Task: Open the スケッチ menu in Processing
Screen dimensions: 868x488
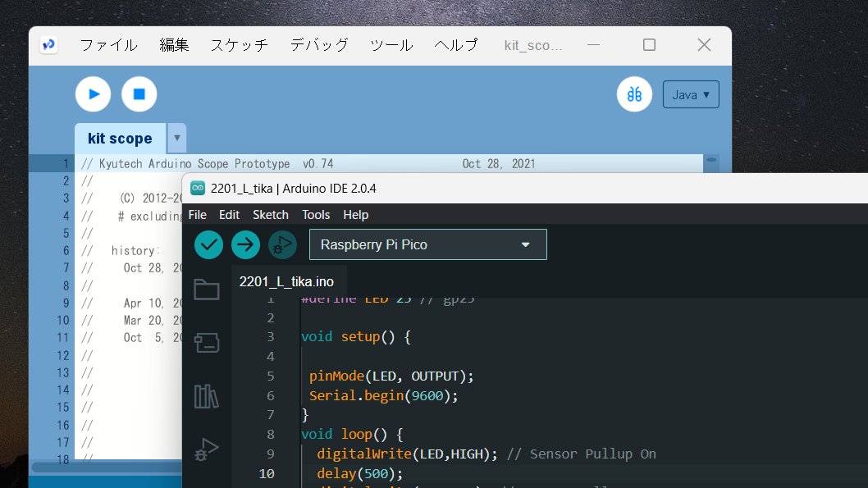Action: [240, 45]
